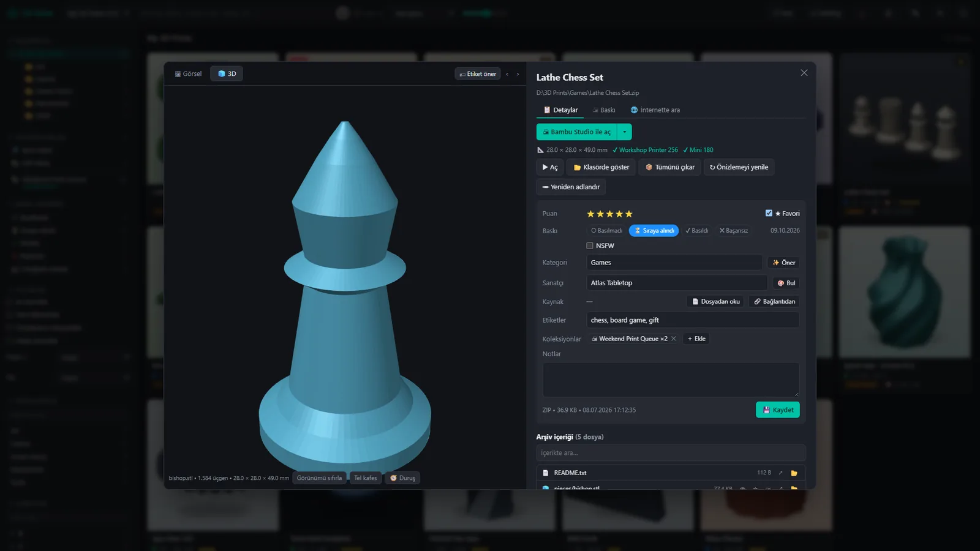Click Dosyadan oku source button
980x551 pixels.
[715, 301]
